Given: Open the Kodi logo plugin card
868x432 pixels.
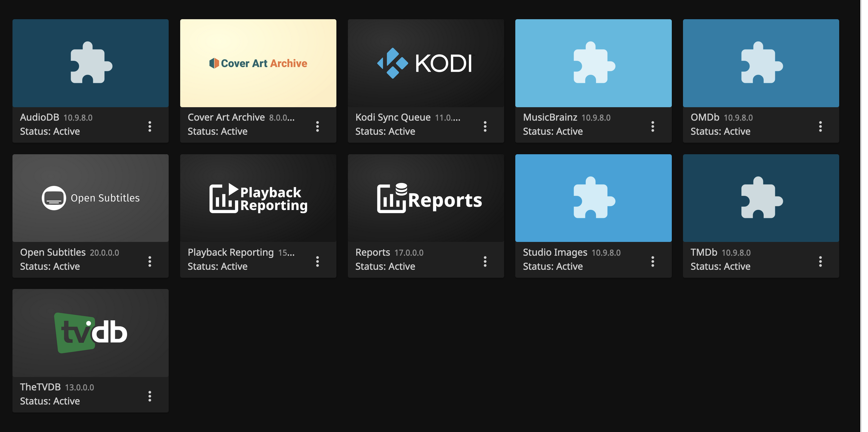Looking at the screenshot, I should [426, 63].
